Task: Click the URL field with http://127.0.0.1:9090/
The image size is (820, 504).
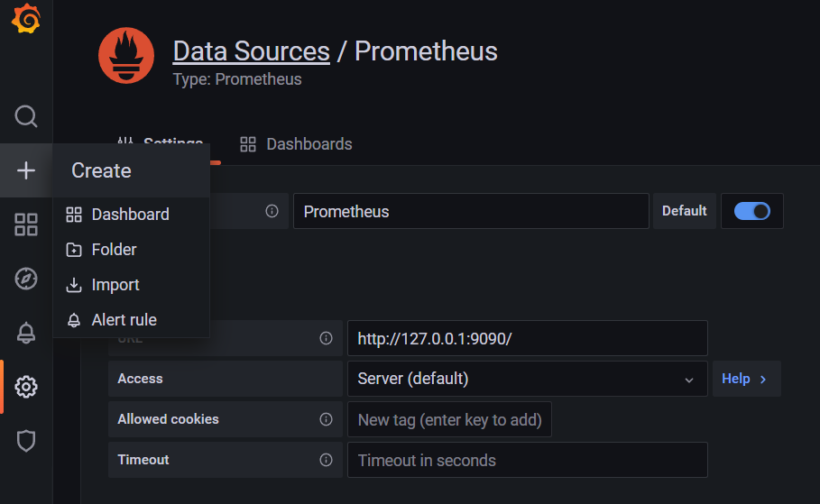Action: [x=527, y=338]
